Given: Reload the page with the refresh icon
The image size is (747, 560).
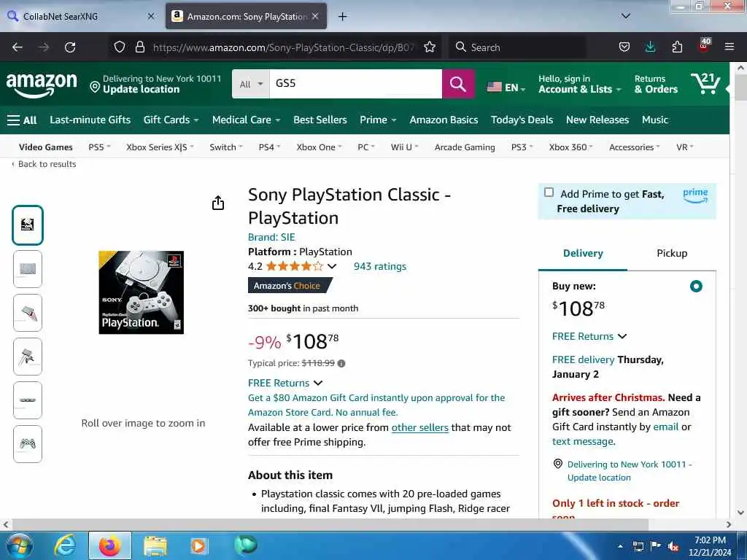Looking at the screenshot, I should tap(70, 47).
